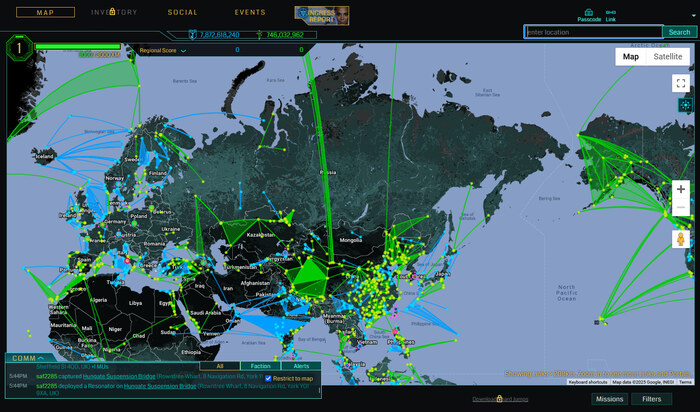Zoom out with the minus button
Viewport: 700px width, 412px height.
click(x=681, y=208)
